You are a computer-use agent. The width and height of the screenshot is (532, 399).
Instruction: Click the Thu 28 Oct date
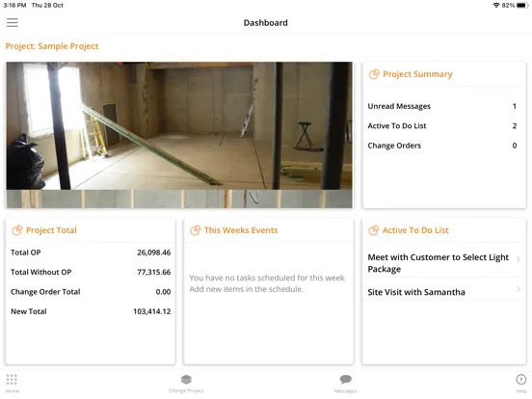(x=47, y=5)
